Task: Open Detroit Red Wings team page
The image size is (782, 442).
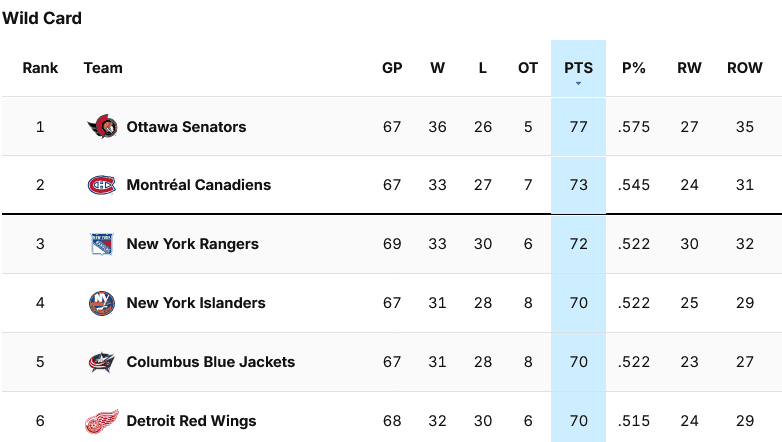Action: (x=192, y=421)
